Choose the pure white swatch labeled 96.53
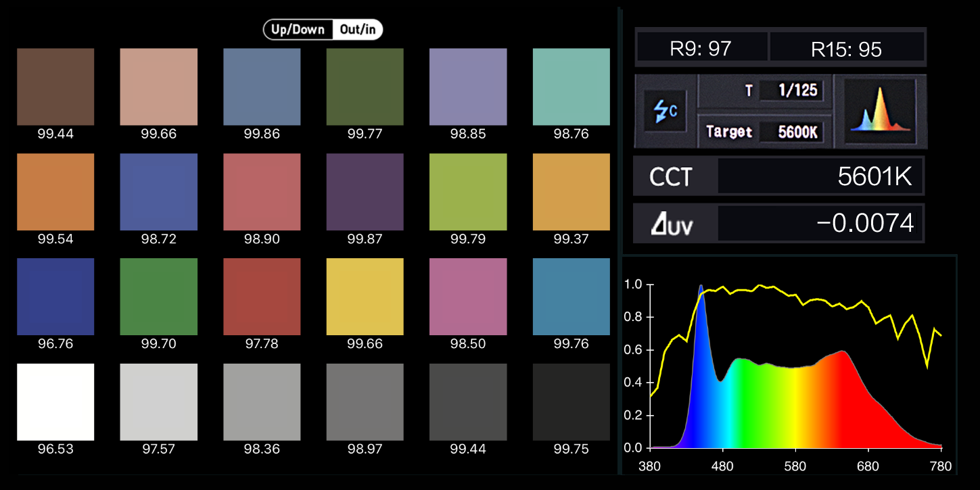Viewport: 980px width, 490px height. pyautogui.click(x=55, y=402)
